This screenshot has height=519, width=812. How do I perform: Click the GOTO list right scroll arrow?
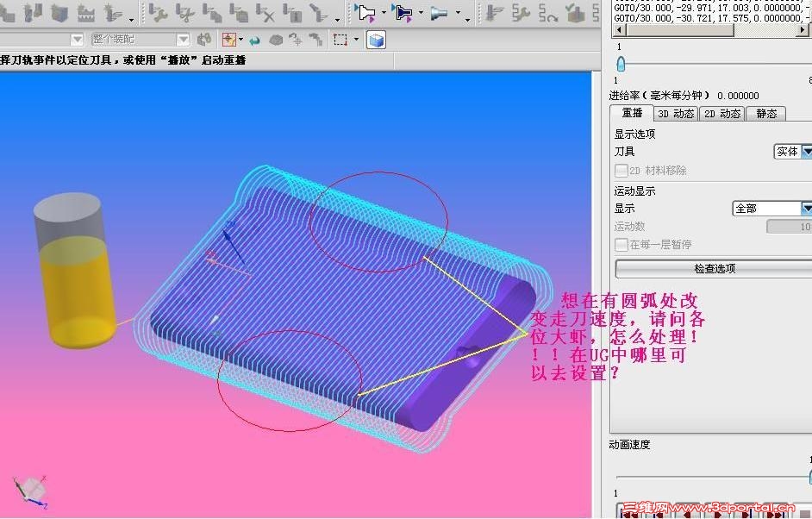click(x=803, y=30)
